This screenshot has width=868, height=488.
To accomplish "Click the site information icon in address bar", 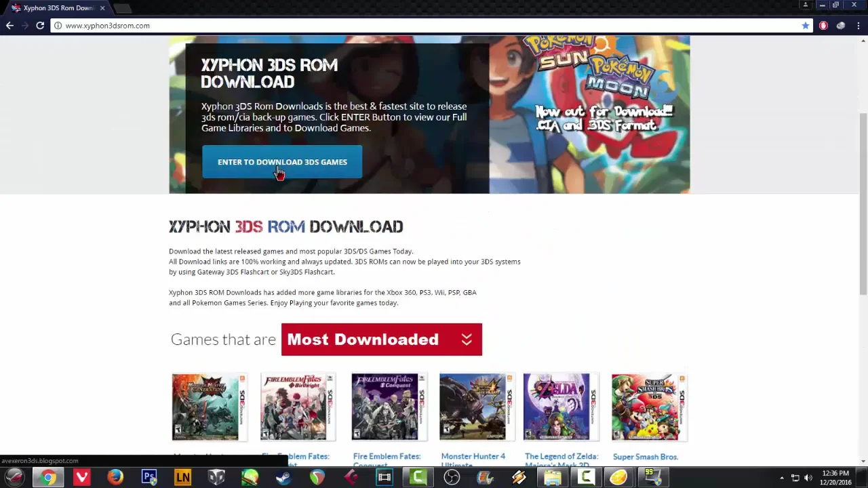I will (x=58, y=26).
